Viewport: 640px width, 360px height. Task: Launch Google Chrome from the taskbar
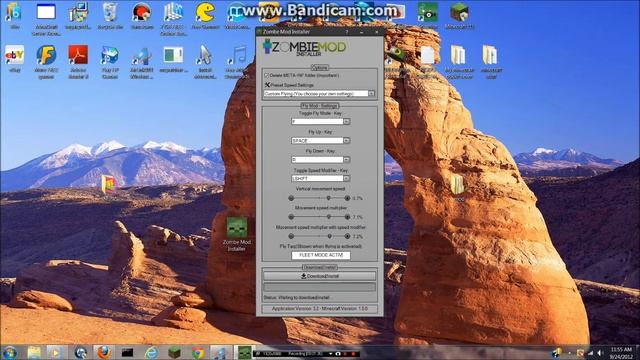pos(198,352)
